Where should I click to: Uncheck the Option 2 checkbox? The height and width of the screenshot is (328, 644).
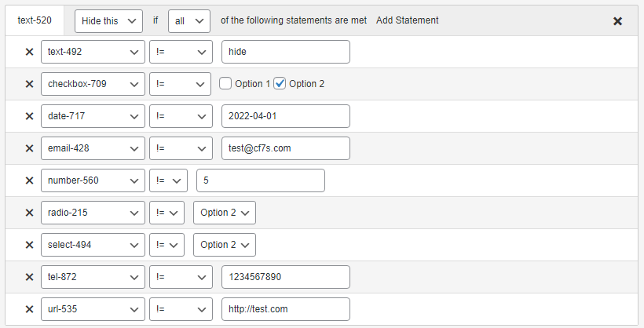(280, 84)
